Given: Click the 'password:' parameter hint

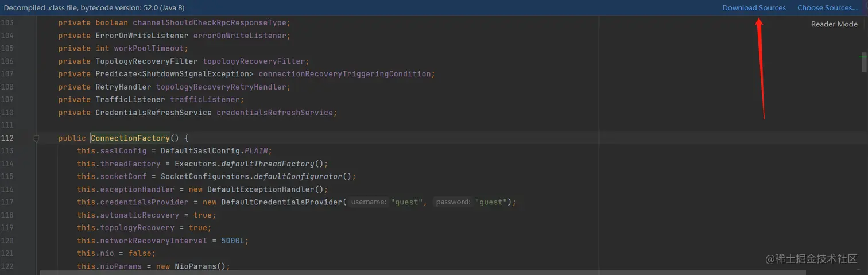Looking at the screenshot, I should [454, 202].
